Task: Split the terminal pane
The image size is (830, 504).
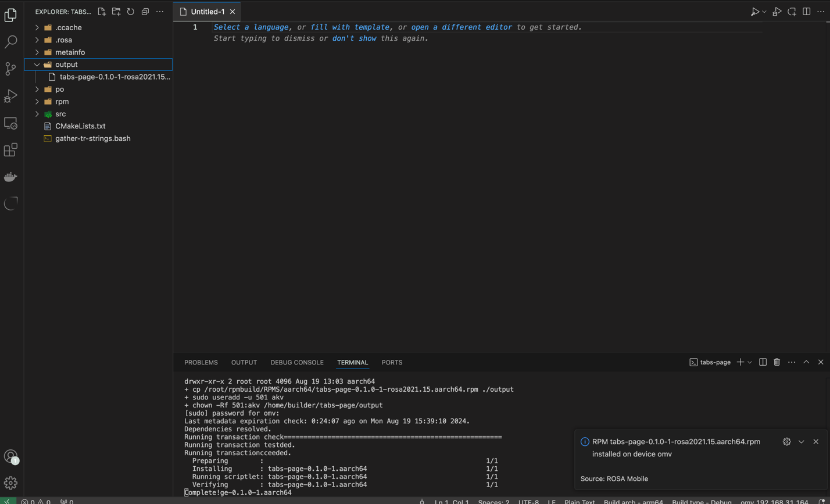Action: click(x=763, y=362)
